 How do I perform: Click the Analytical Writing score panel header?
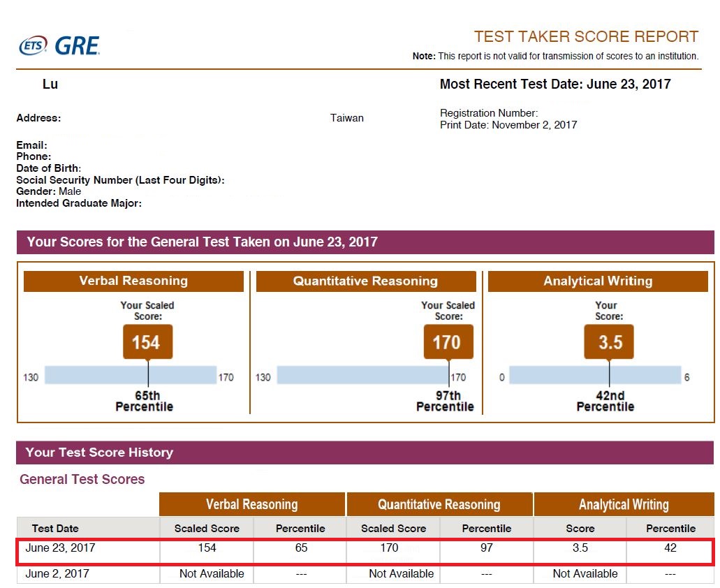tap(598, 281)
